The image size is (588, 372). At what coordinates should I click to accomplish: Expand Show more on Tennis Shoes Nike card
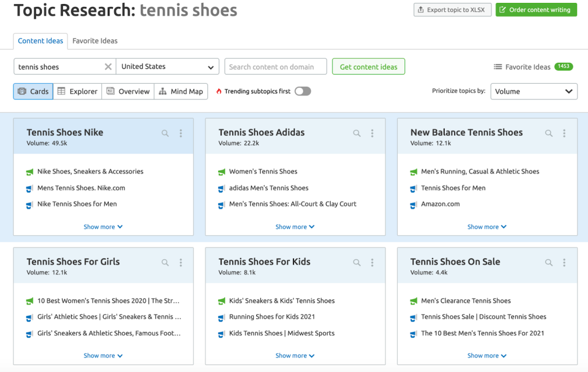tap(103, 227)
